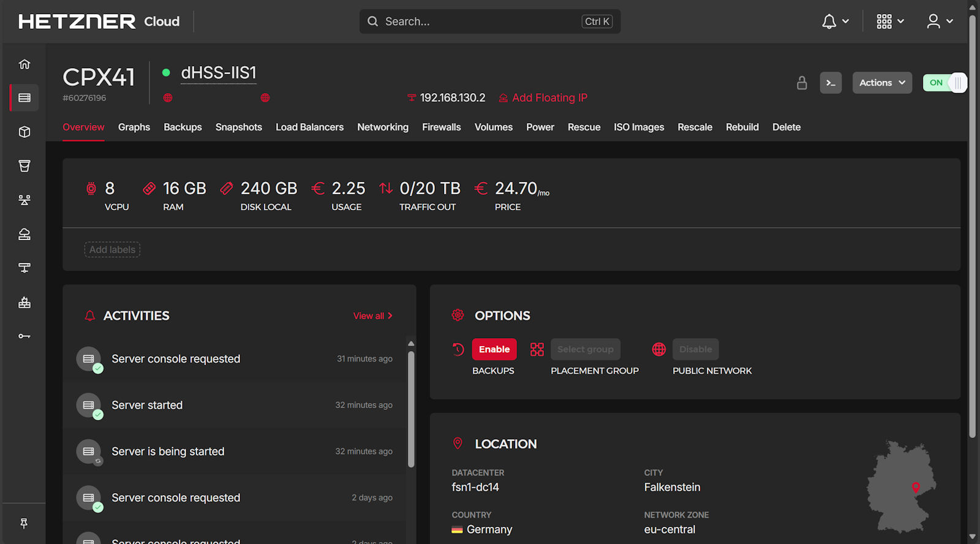The height and width of the screenshot is (544, 980).
Task: Click the page vertical scrollbar
Action: pos(972,227)
